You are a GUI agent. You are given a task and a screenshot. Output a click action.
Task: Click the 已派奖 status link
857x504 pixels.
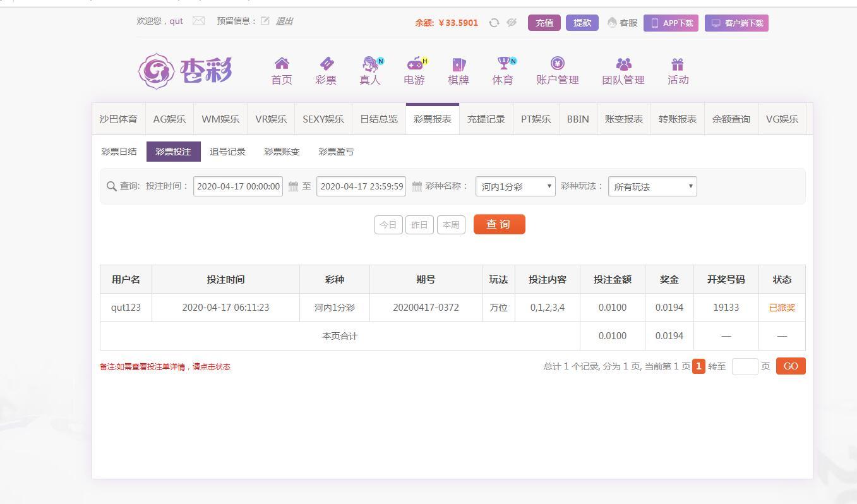pos(782,308)
